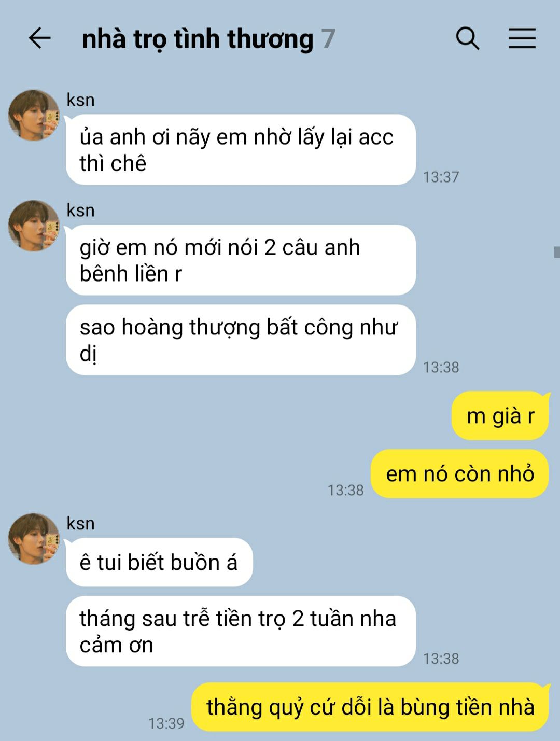Tap sender name 'ksn' above 'ê tui biết' message
Image resolution: width=560 pixels, height=741 pixels.
(80, 523)
